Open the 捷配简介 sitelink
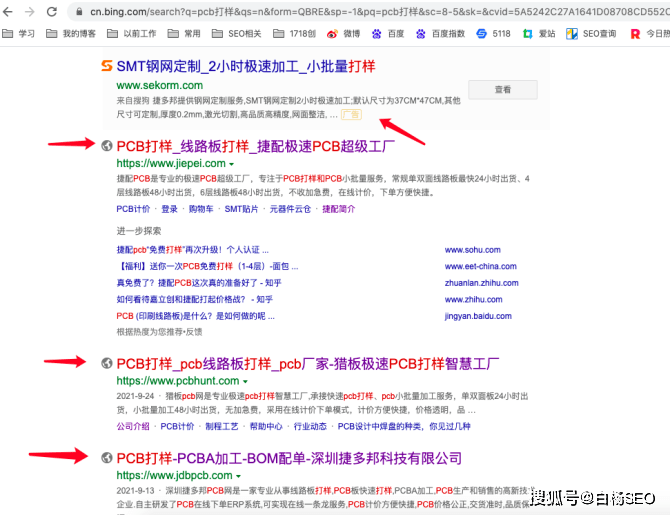Viewport: 670px width, 515px height. point(338,209)
